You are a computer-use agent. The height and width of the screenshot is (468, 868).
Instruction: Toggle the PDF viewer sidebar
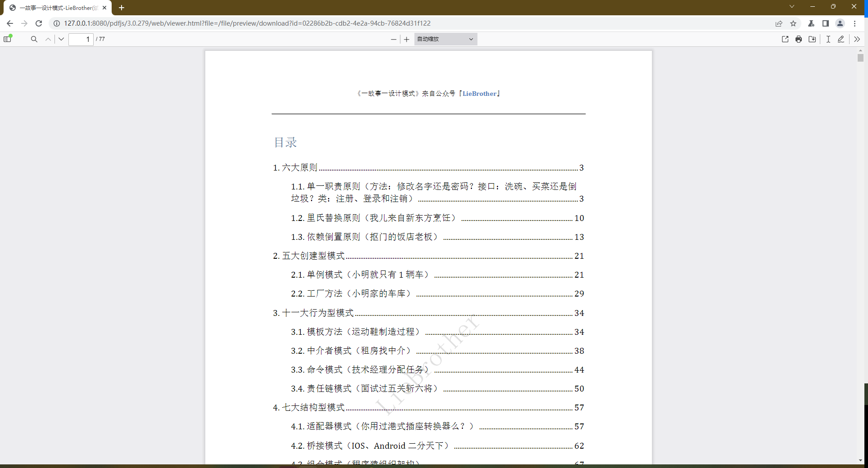pyautogui.click(x=8, y=39)
